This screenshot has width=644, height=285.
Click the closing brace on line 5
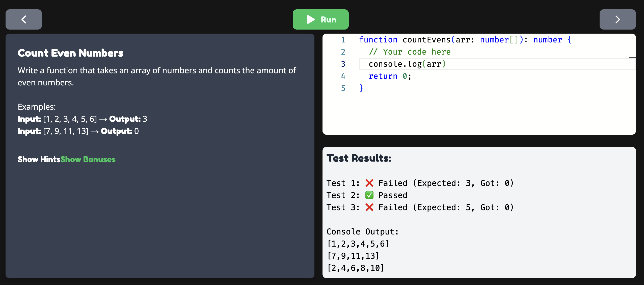[361, 88]
